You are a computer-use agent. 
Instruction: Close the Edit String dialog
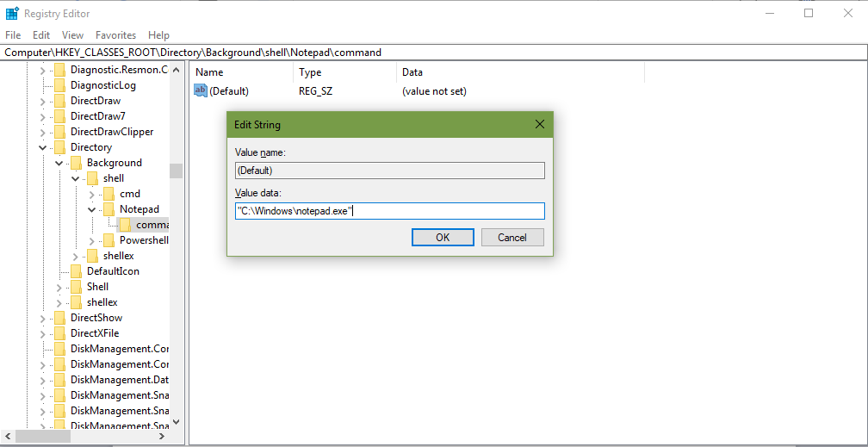(540, 125)
